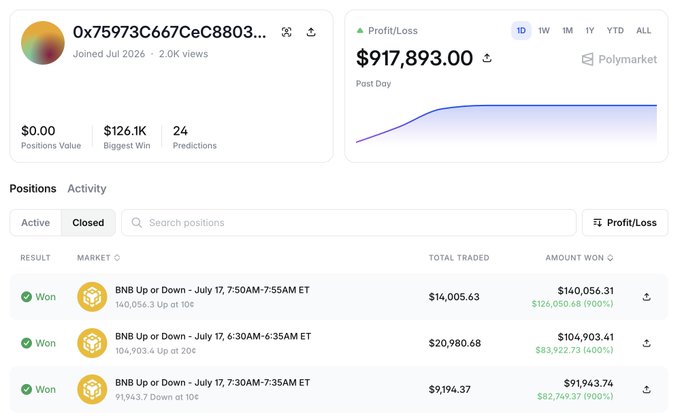Click the RESULT column header
This screenshot has height=418, width=680.
[x=36, y=258]
